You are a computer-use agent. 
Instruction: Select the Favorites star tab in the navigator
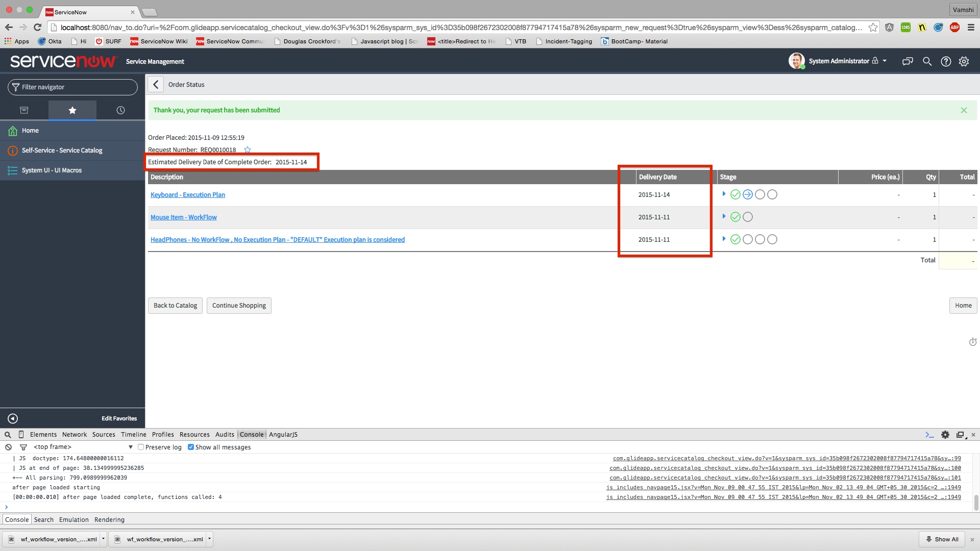[72, 110]
